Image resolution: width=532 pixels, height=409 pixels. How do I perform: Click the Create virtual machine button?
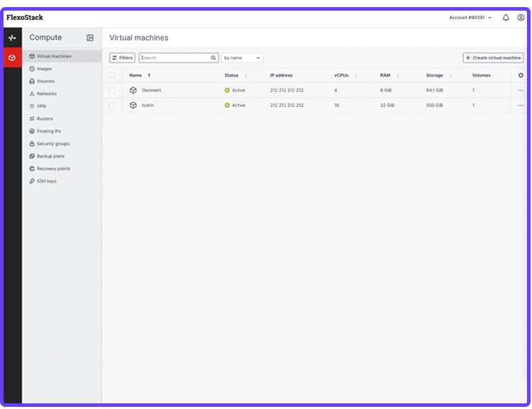coord(493,58)
